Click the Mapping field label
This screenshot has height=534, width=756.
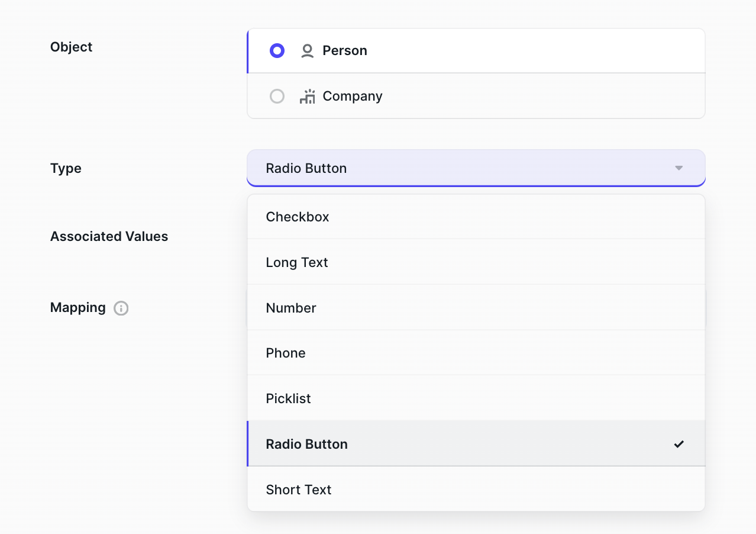(x=77, y=308)
